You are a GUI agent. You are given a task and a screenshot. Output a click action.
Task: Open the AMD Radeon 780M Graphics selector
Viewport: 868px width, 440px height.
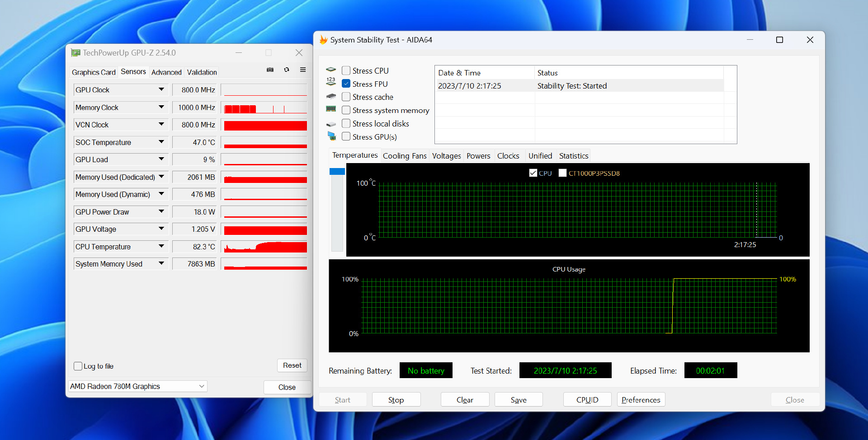pyautogui.click(x=138, y=386)
